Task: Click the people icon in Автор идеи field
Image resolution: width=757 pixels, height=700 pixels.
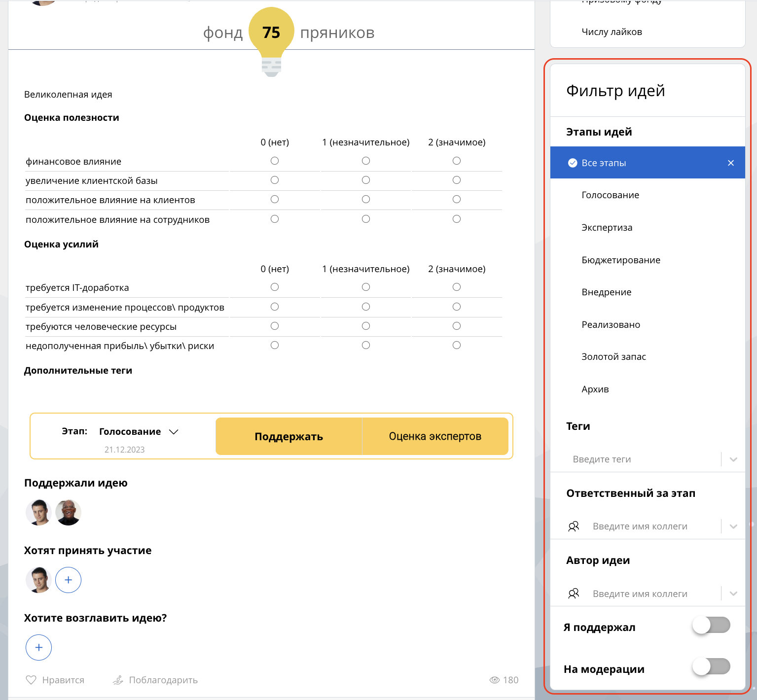Action: click(x=574, y=594)
